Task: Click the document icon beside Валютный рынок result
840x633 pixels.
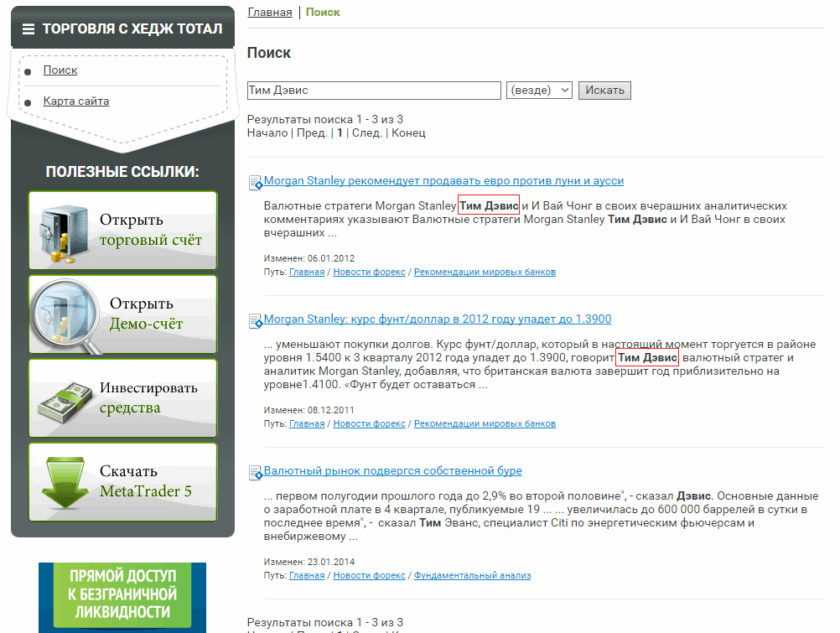Action: (256, 472)
